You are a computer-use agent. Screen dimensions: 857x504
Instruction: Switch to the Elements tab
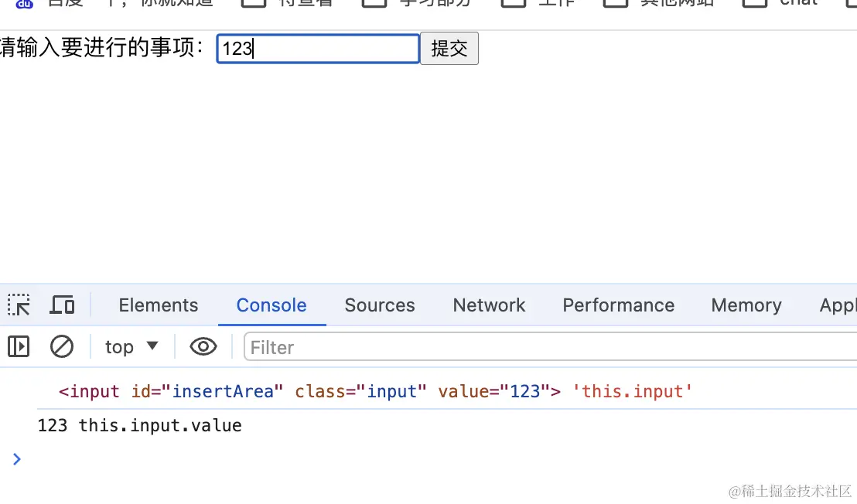(158, 305)
